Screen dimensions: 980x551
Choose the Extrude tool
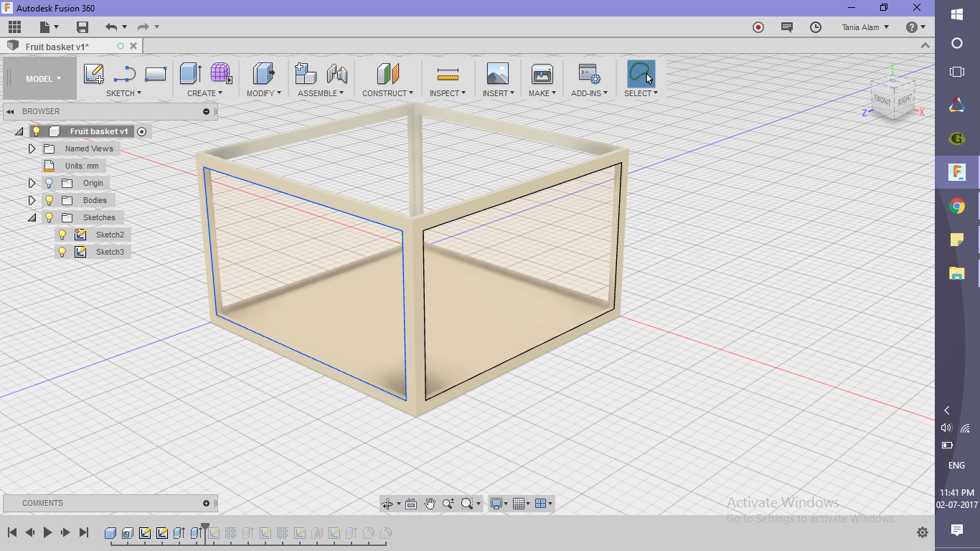[x=190, y=73]
